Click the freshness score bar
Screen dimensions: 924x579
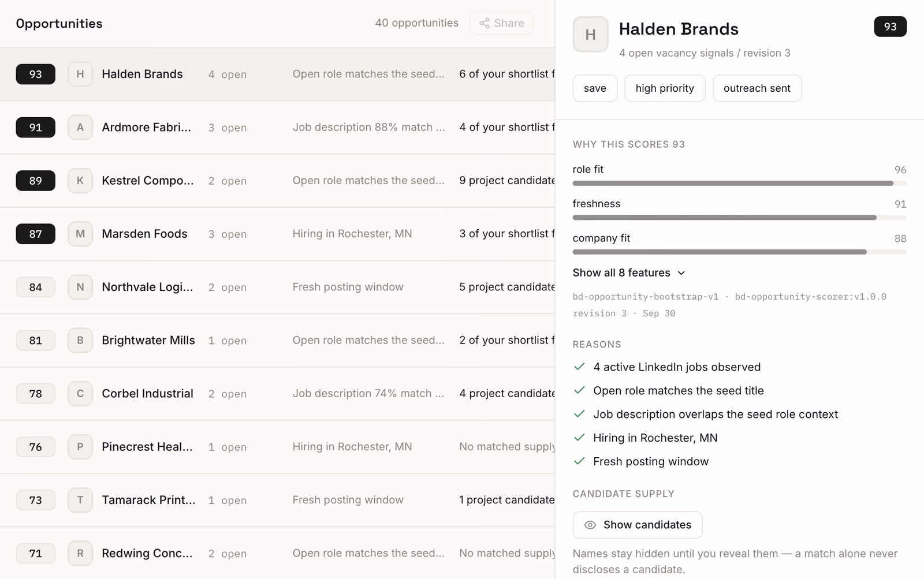point(739,218)
